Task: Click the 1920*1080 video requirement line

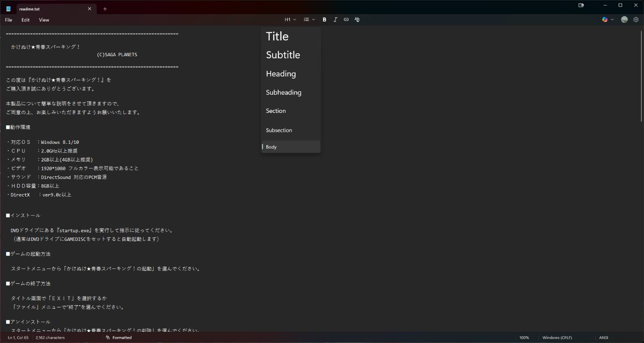Action: pyautogui.click(x=72, y=168)
